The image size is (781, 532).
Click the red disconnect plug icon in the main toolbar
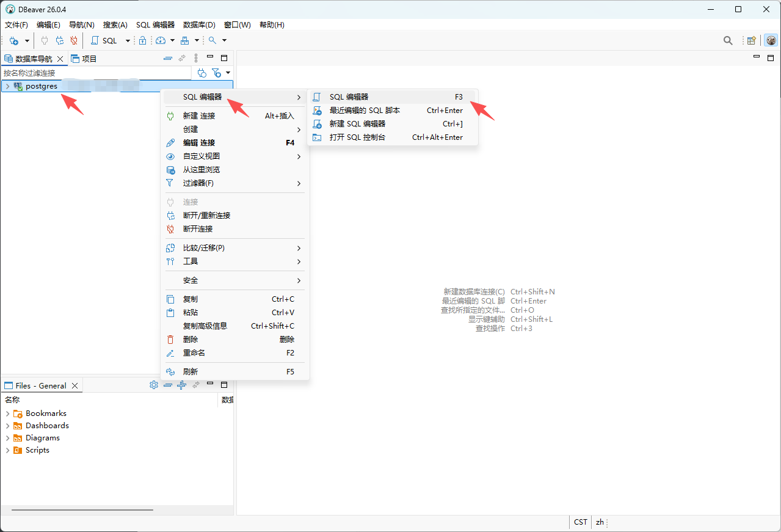point(74,40)
